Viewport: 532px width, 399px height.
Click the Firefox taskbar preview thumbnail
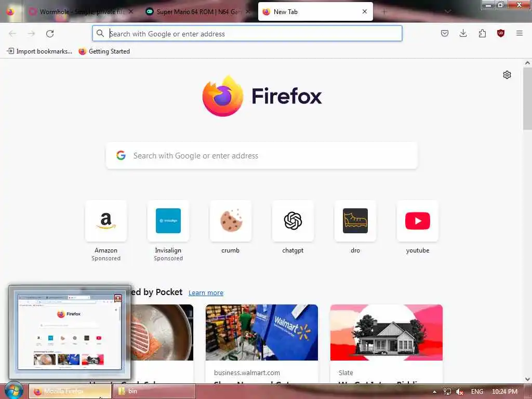click(x=69, y=332)
